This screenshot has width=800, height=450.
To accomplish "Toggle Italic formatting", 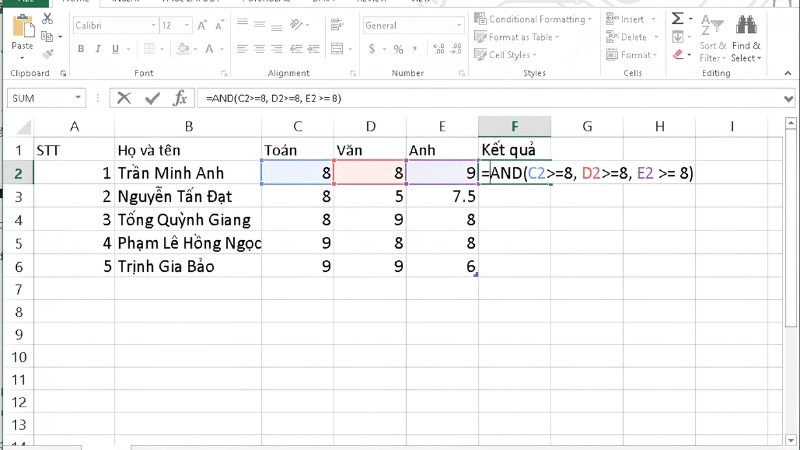I will coord(98,49).
